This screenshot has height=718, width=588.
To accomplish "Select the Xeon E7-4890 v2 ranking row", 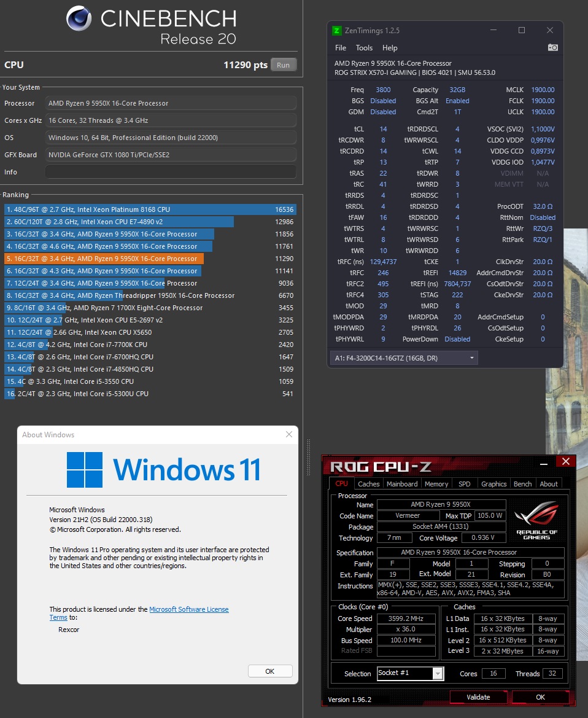I will [150, 222].
